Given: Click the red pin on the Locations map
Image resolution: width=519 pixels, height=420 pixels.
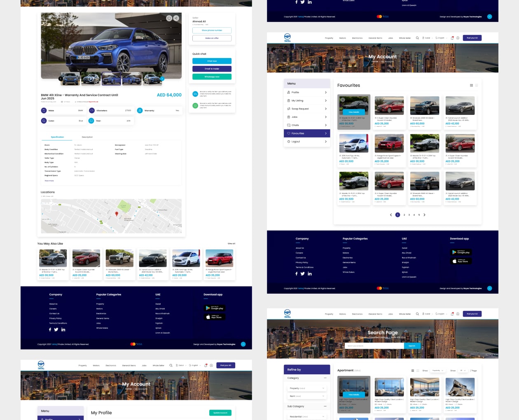Looking at the screenshot, I should coord(117,214).
